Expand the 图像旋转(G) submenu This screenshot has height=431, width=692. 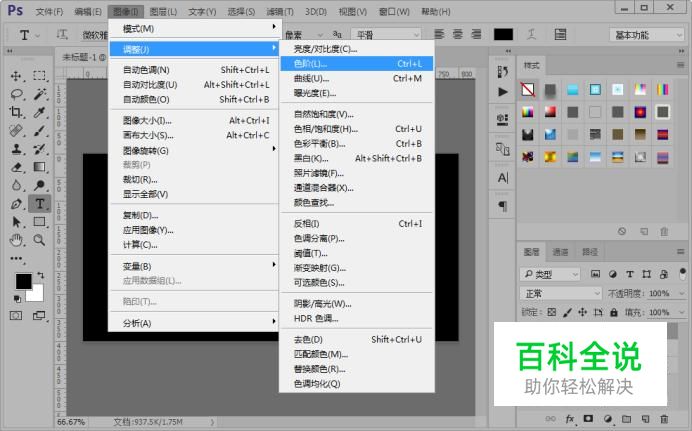coord(194,150)
